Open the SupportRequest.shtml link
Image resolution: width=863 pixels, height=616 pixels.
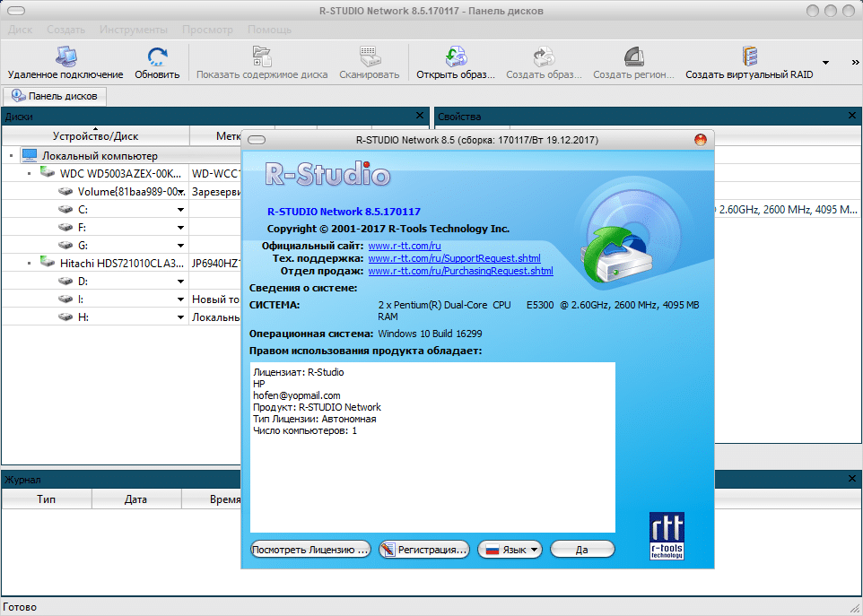[454, 258]
